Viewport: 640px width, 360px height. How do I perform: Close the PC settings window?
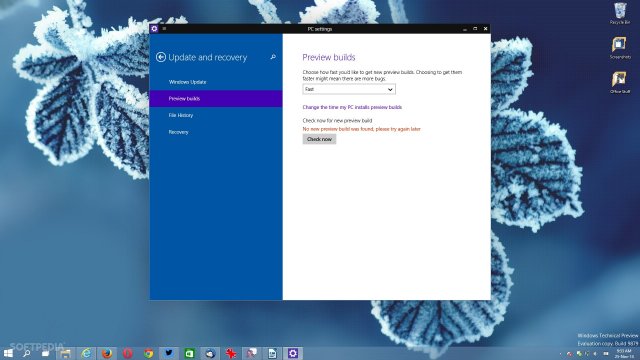[x=485, y=29]
